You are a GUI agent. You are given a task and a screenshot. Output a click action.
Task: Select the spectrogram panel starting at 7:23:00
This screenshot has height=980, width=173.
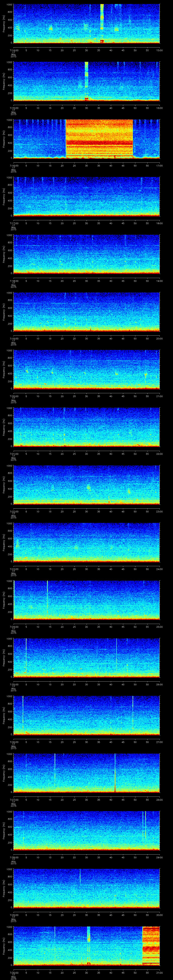[87, 542]
